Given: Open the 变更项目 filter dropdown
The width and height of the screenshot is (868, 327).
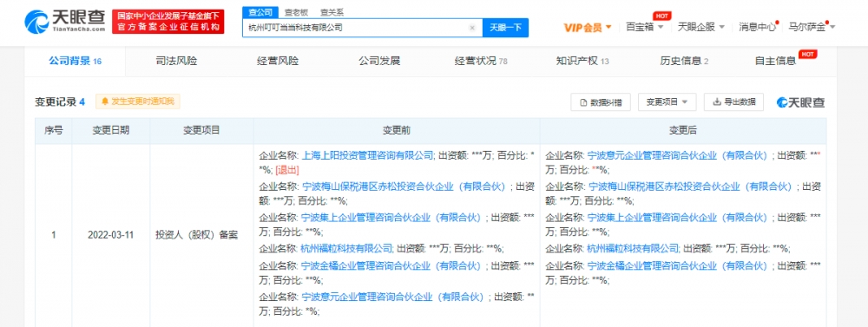Looking at the screenshot, I should pos(667,102).
